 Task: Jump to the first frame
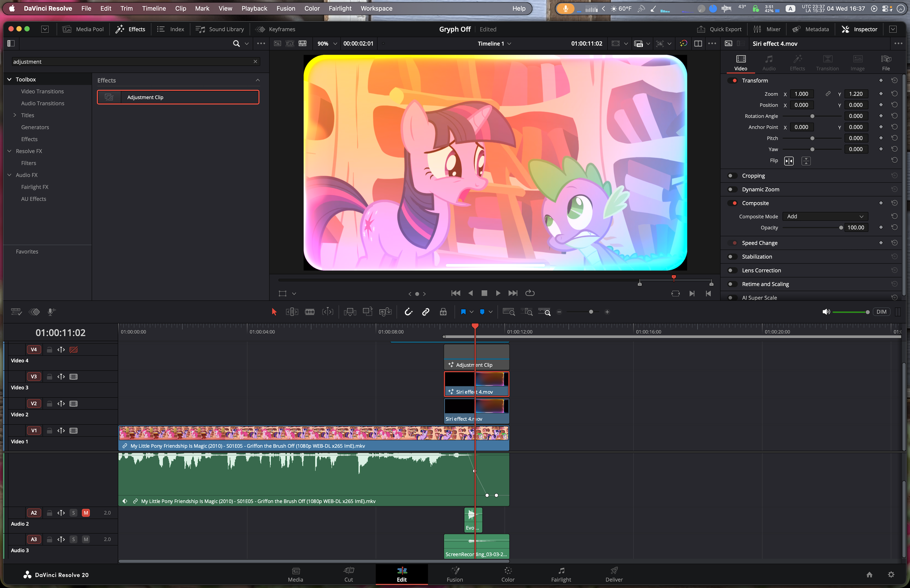coord(456,293)
